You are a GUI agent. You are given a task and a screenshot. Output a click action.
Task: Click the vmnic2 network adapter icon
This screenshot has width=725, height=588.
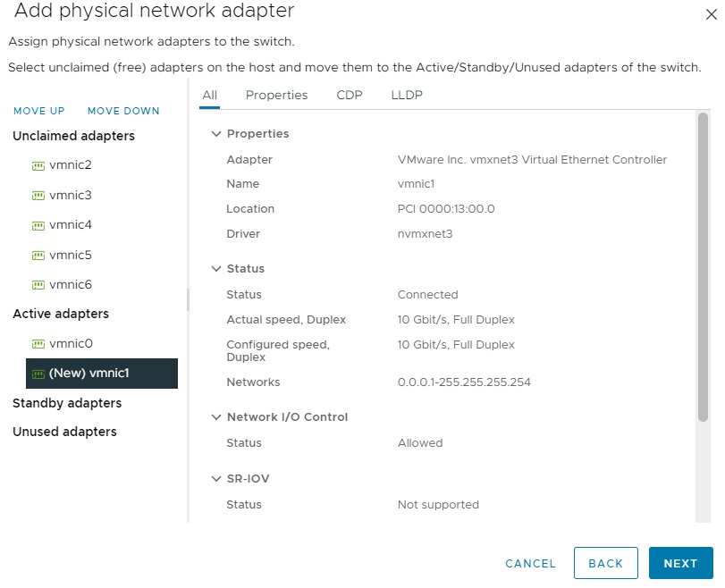(x=38, y=165)
